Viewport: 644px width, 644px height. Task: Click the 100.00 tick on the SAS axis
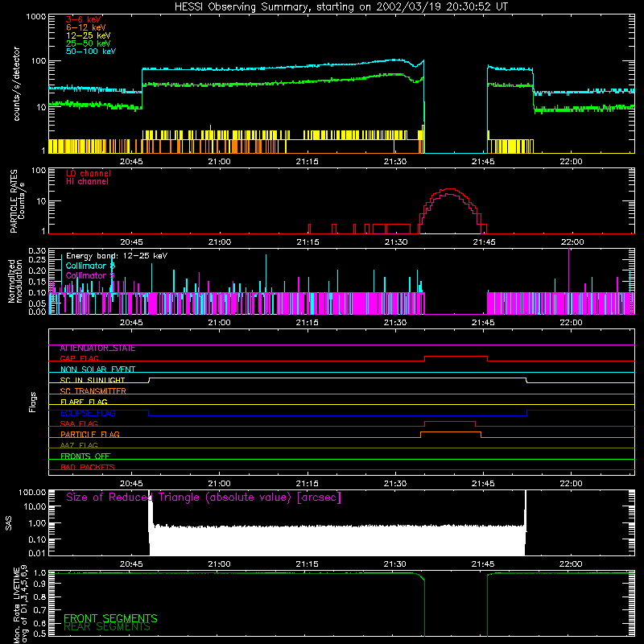coord(32,493)
